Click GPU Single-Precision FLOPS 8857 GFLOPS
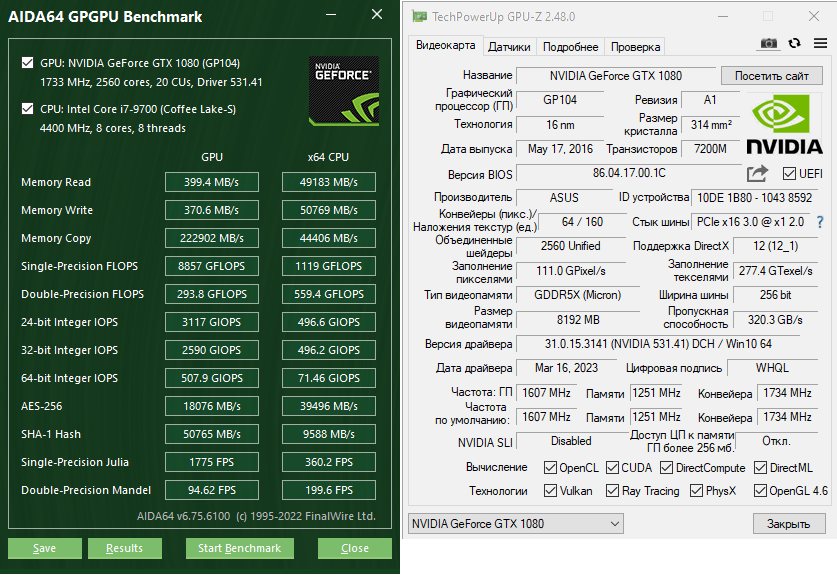The width and height of the screenshot is (837, 577). [212, 266]
